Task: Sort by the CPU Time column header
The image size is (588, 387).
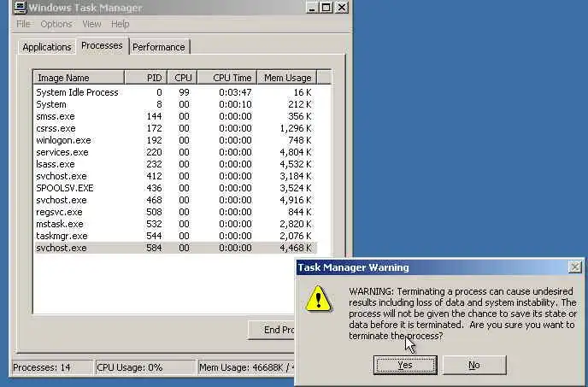Action: point(227,78)
